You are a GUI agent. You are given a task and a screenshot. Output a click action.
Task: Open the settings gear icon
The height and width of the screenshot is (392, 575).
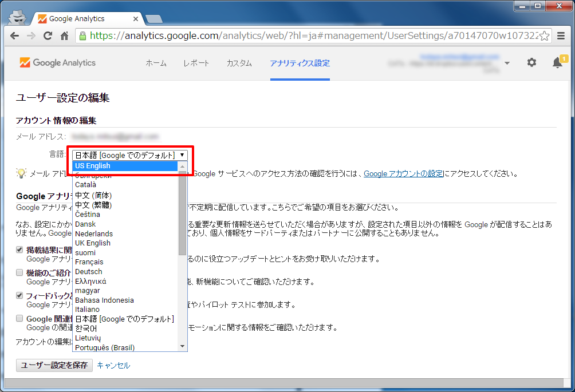tap(531, 62)
